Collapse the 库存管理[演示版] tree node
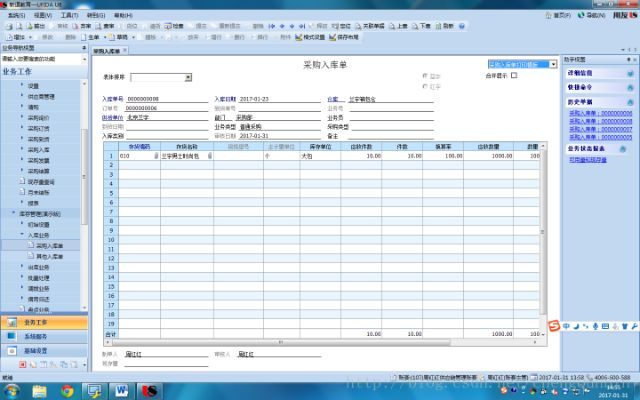Screen dimensions: 640x400 tap(13, 213)
